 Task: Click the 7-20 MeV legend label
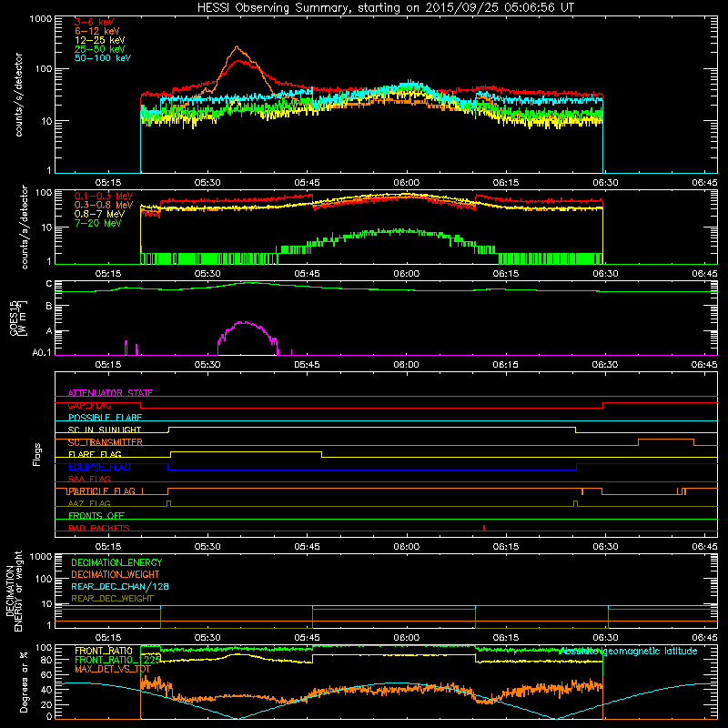click(x=98, y=223)
